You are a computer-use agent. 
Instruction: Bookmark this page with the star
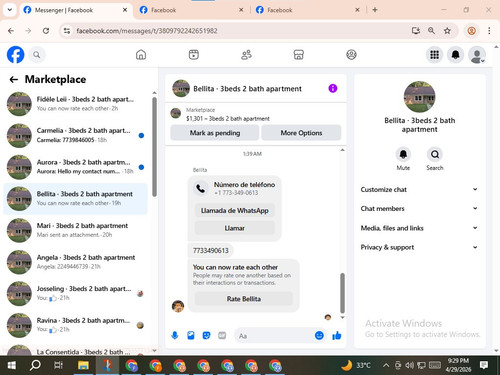pos(447,31)
